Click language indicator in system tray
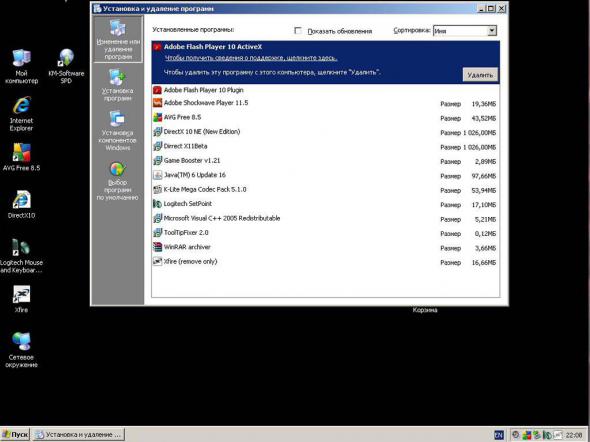 click(x=499, y=435)
